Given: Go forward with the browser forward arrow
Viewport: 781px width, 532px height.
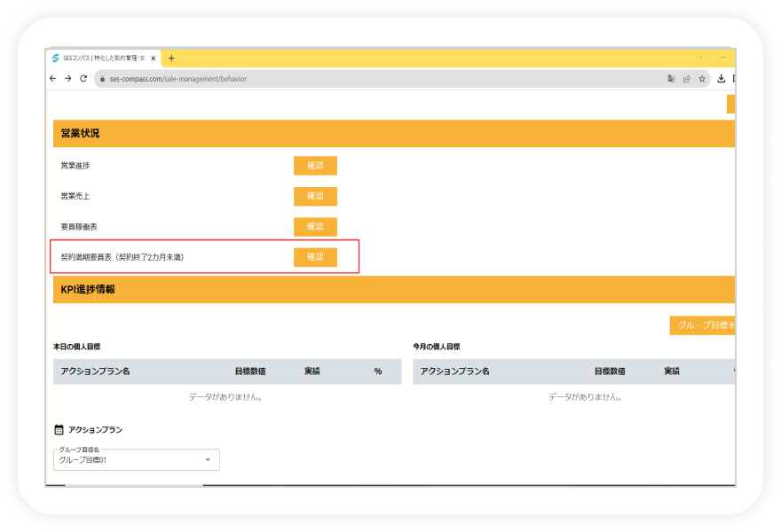Looking at the screenshot, I should click(68, 79).
